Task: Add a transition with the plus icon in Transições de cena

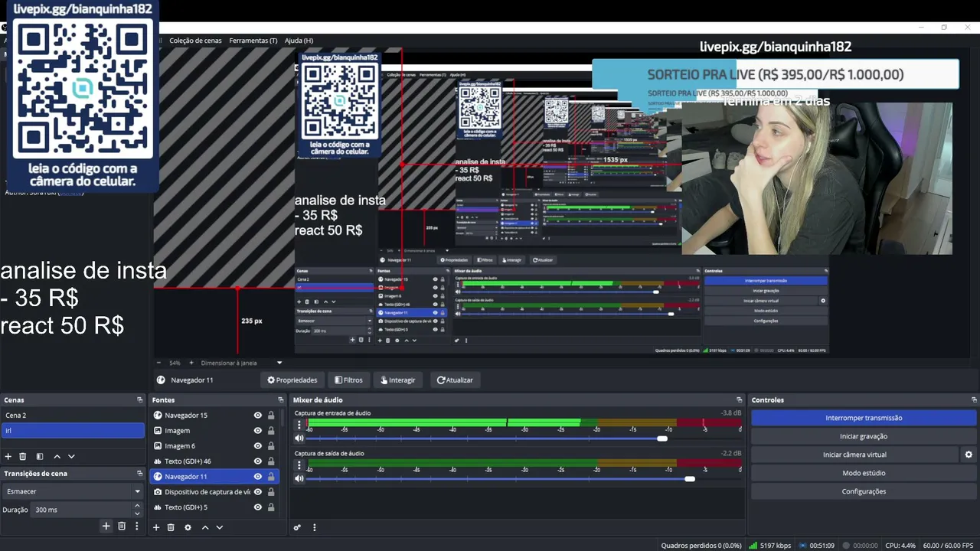Action: pos(106,526)
